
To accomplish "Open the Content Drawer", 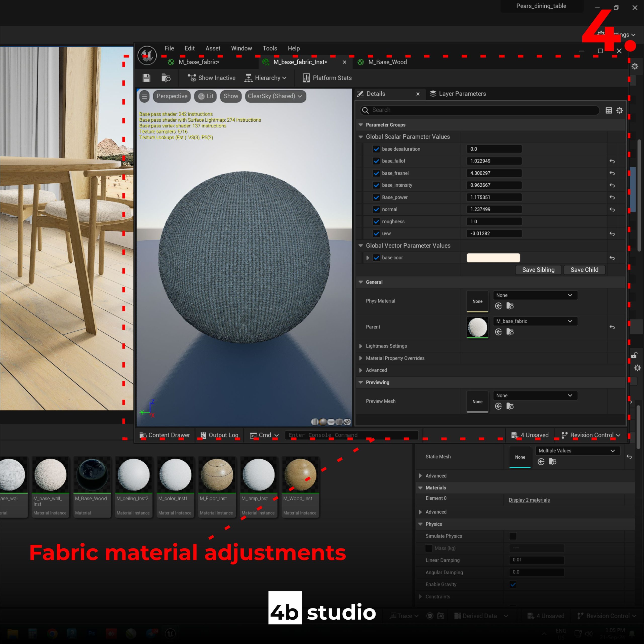I will click(165, 435).
